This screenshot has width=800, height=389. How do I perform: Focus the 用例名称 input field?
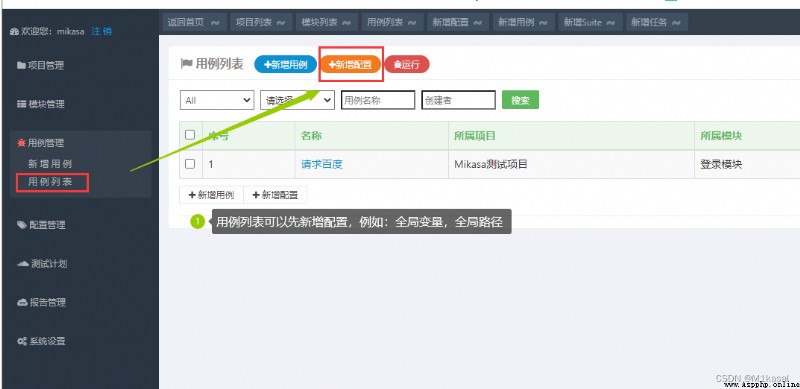click(378, 100)
